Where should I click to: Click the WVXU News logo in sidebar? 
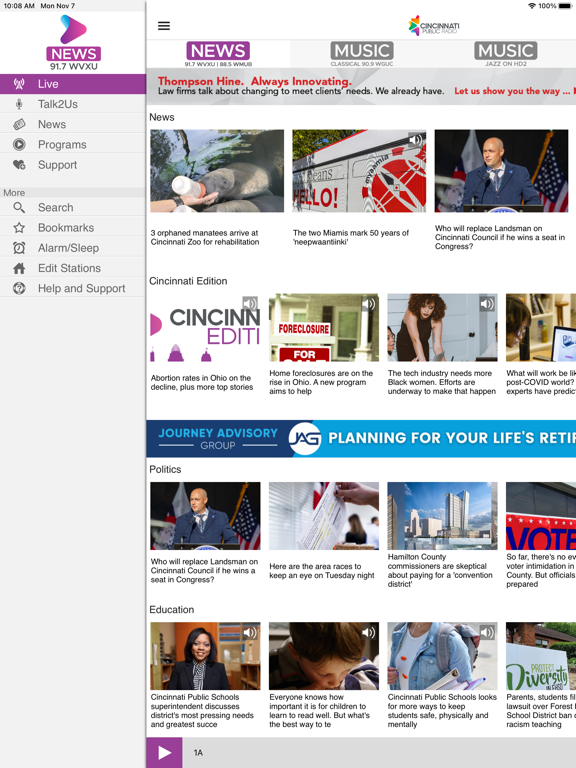(73, 43)
